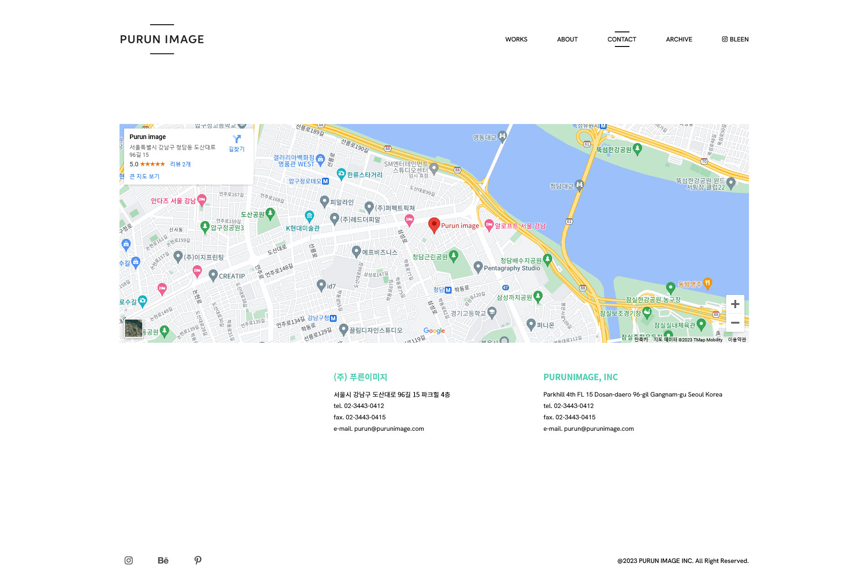The width and height of the screenshot is (868, 588).
Task: Click 경기고등학교 school marker
Action: pos(491,312)
